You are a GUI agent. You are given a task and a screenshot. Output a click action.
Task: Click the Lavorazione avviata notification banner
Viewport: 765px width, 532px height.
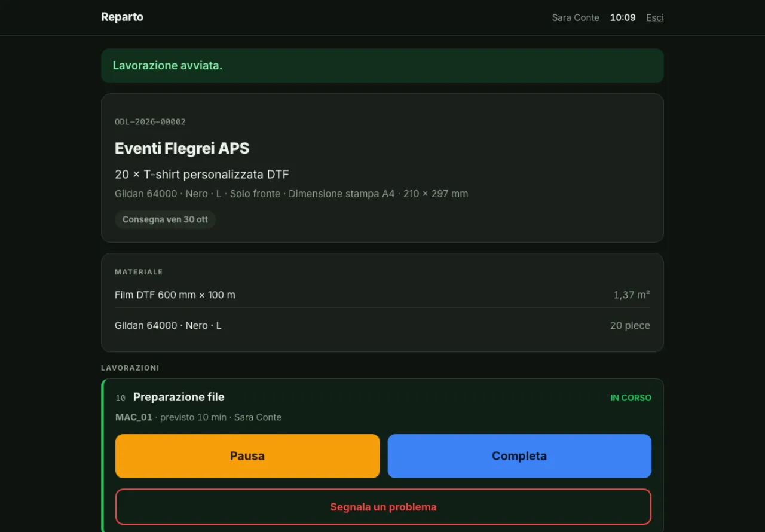(382, 66)
